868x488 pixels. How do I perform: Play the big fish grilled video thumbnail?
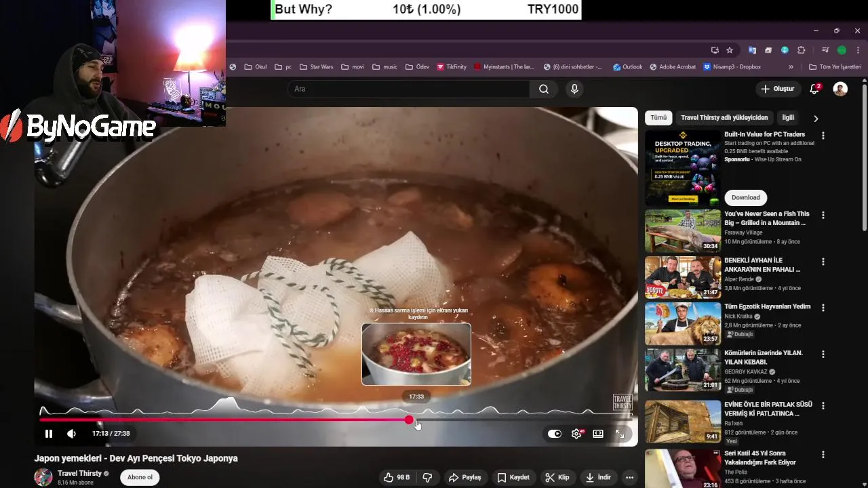(x=683, y=230)
